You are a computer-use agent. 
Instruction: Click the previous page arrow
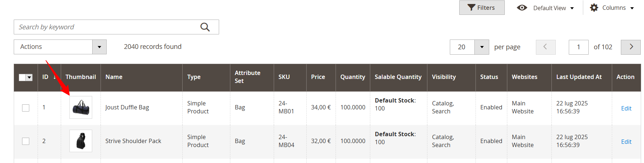545,47
